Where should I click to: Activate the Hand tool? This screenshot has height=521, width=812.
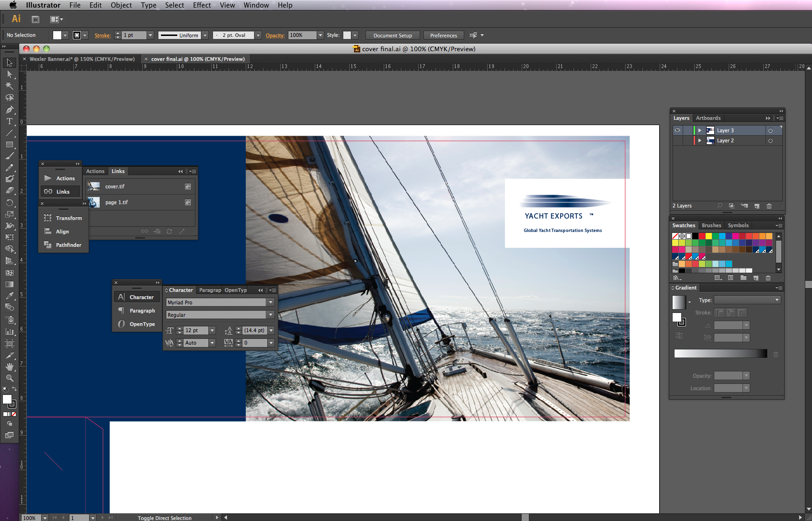point(9,366)
